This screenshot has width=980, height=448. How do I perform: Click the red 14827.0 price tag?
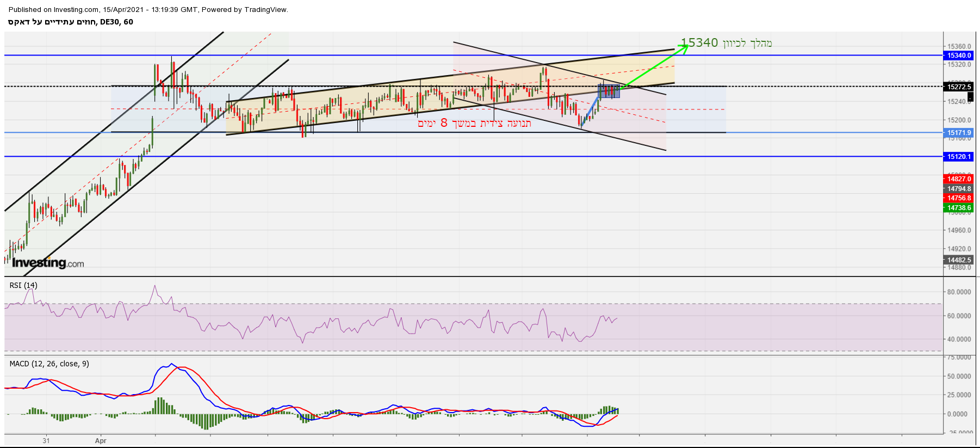coord(959,179)
